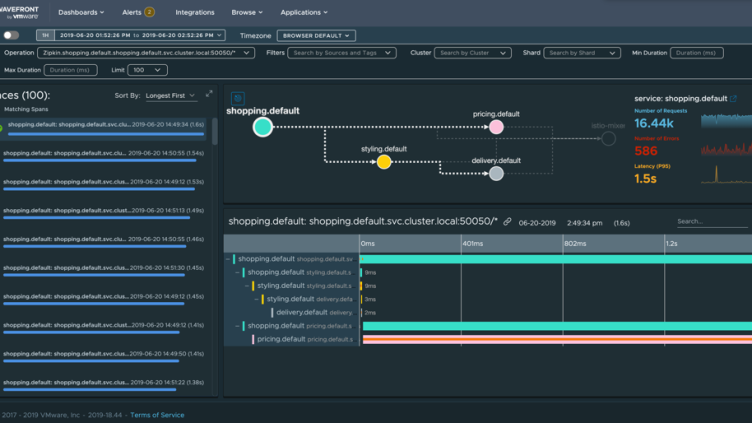Open the Dashboards menu

81,13
